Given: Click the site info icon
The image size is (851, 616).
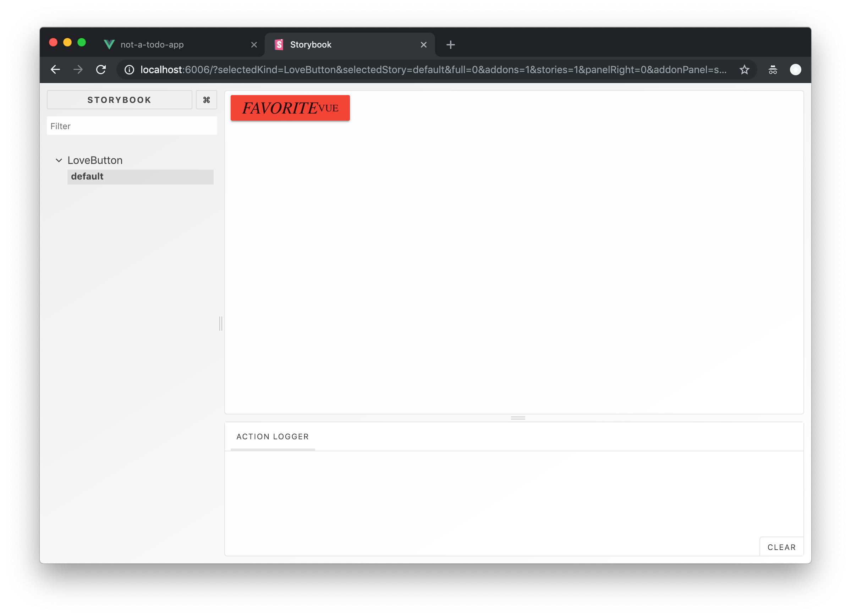Looking at the screenshot, I should point(129,70).
